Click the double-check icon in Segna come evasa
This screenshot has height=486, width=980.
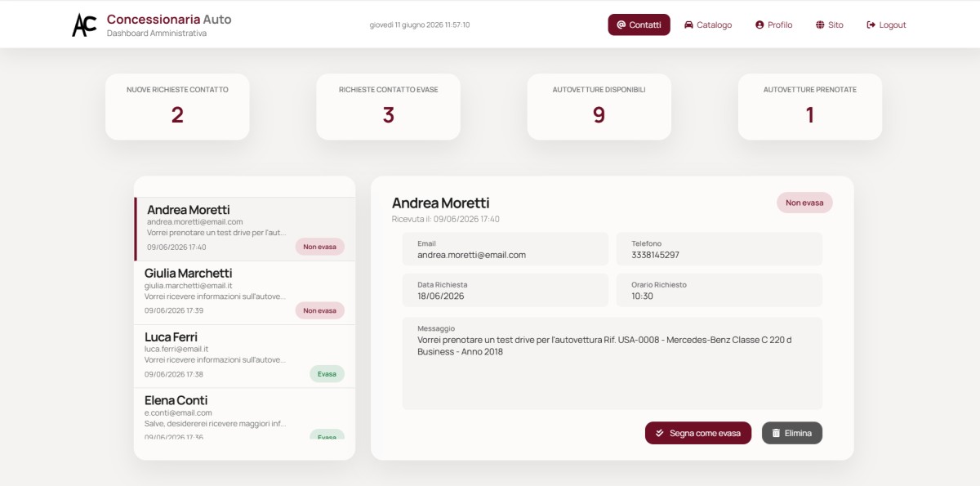tap(660, 433)
